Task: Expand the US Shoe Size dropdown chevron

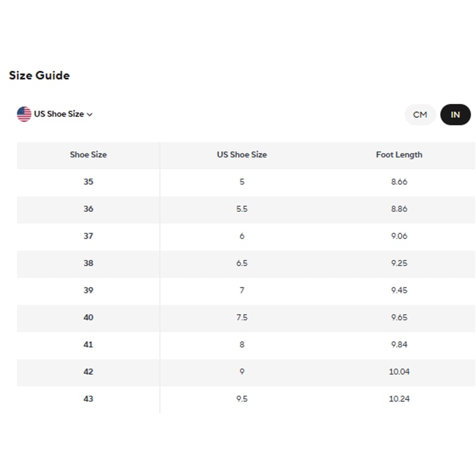Action: coord(90,114)
